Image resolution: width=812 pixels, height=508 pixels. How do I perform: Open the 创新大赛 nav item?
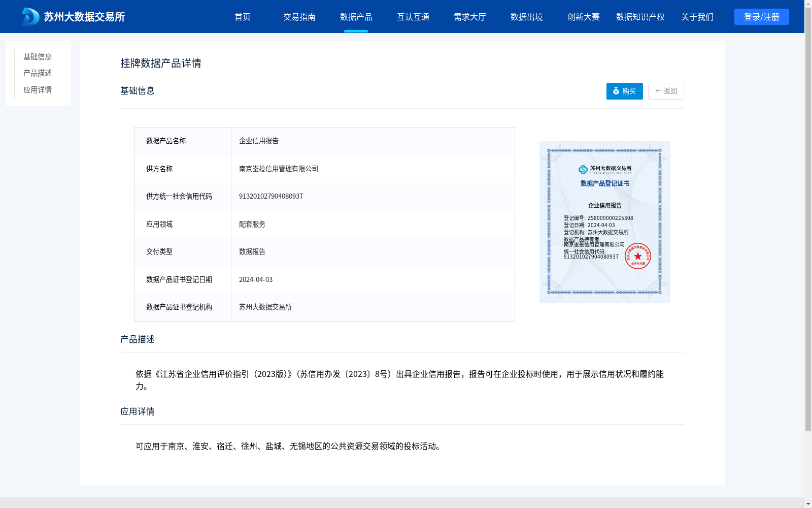(584, 17)
